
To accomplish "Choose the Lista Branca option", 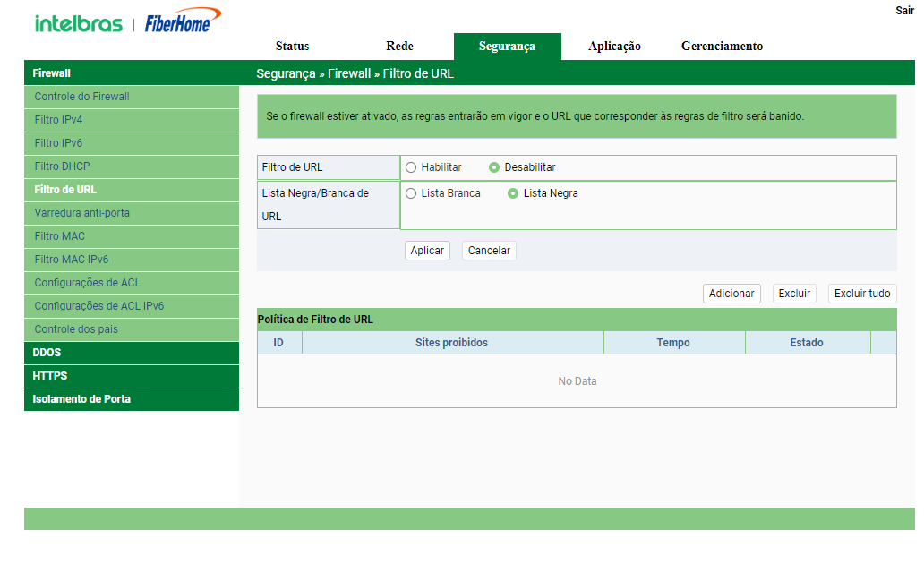I will (x=411, y=193).
